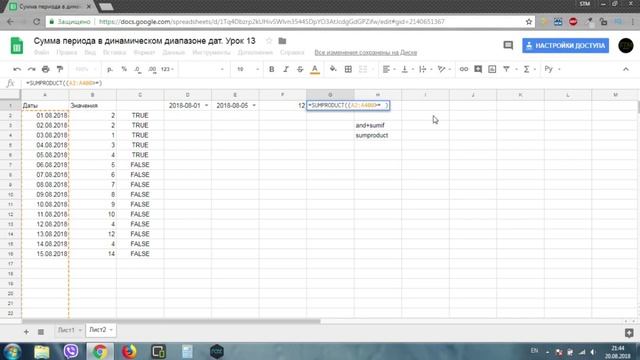Open Firefox from taskbar

(129, 351)
